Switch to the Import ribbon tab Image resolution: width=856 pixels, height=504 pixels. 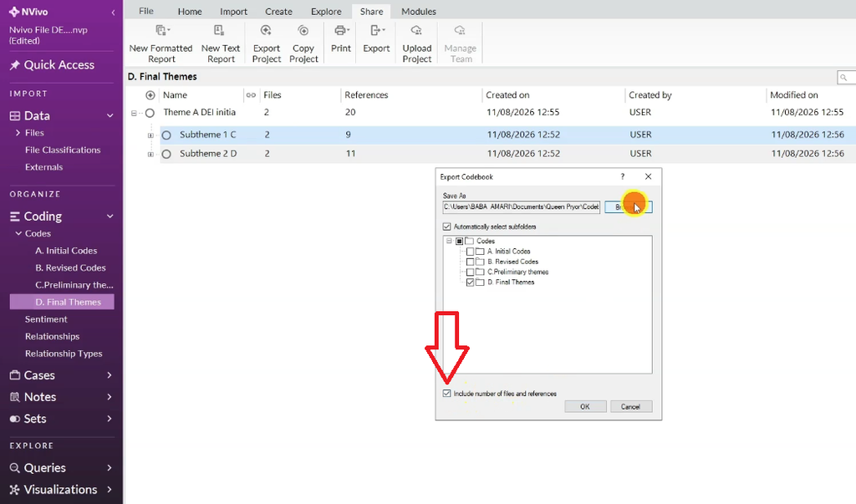pyautogui.click(x=234, y=12)
